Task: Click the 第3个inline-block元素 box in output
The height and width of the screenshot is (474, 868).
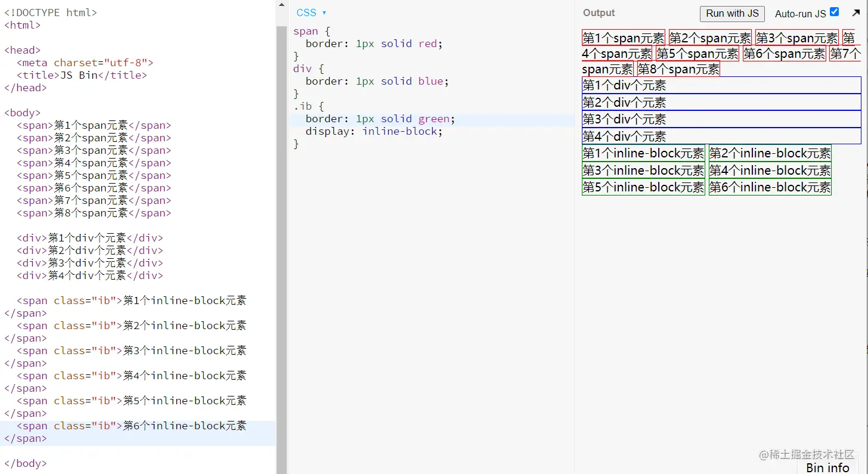Action: 643,170
